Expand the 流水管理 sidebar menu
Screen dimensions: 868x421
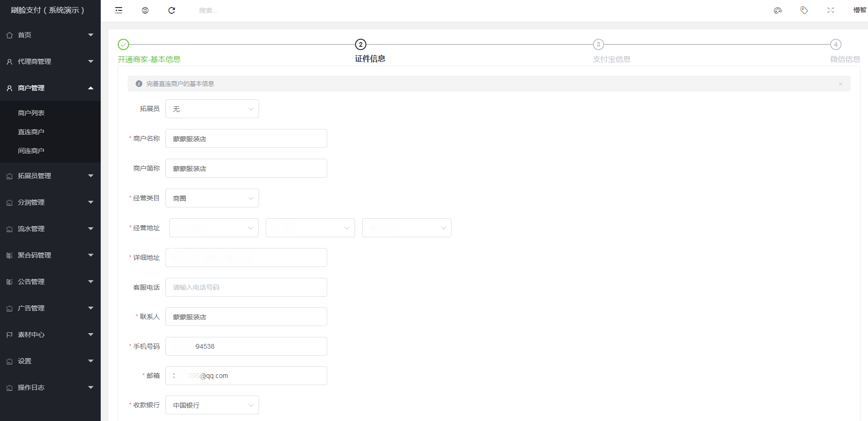[x=50, y=229]
